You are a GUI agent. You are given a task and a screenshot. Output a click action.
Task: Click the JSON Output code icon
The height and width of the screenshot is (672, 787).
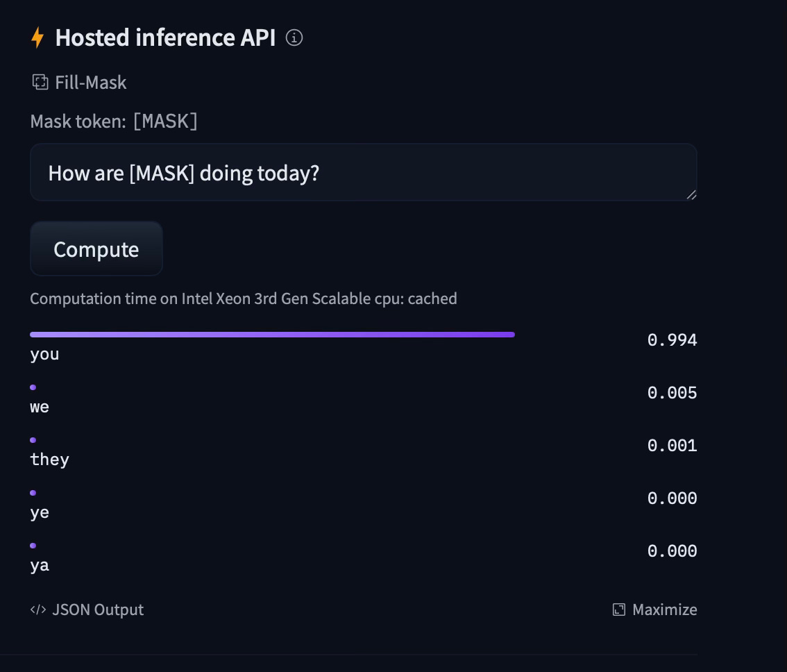38,610
